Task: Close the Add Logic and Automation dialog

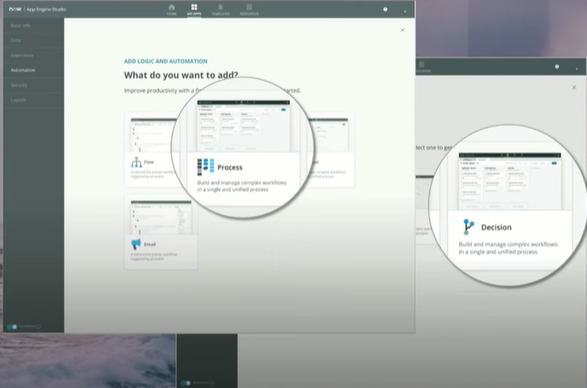Action: [x=402, y=30]
